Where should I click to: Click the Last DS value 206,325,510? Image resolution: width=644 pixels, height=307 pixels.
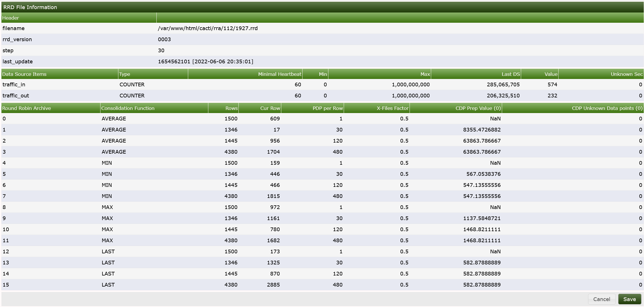[503, 96]
